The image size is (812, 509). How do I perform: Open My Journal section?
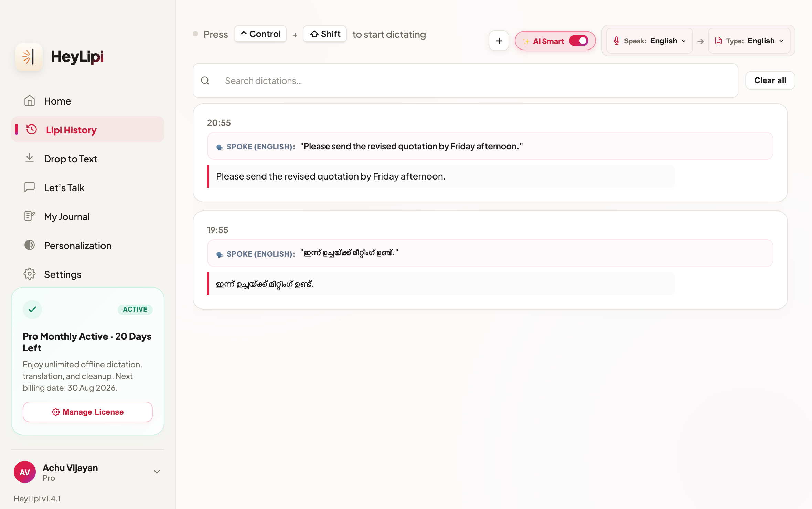pos(88,217)
